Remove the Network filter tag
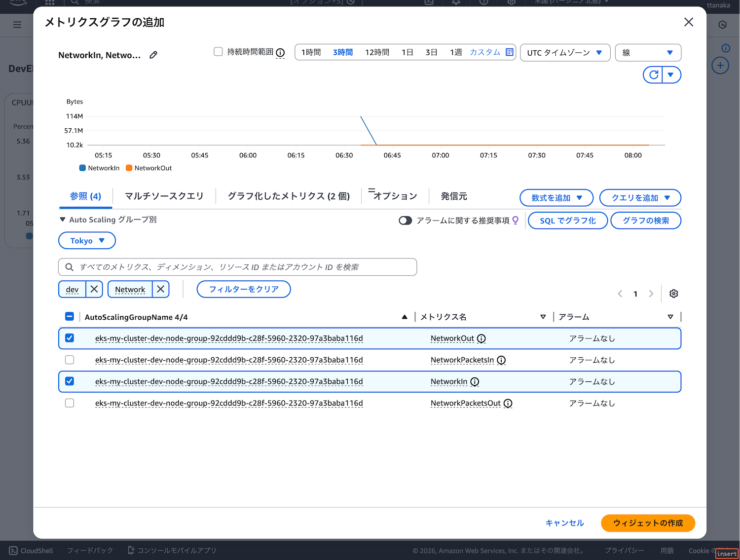740x560 pixels. (161, 289)
